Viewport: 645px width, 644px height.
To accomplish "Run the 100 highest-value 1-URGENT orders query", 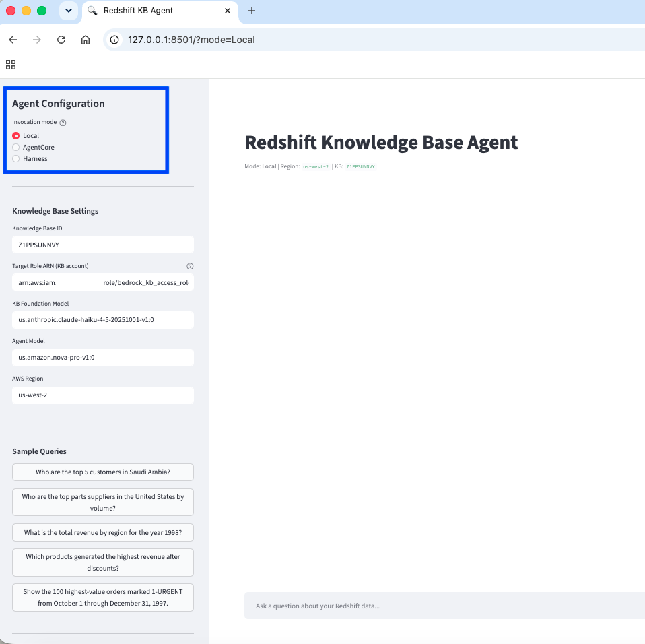I will tap(103, 597).
